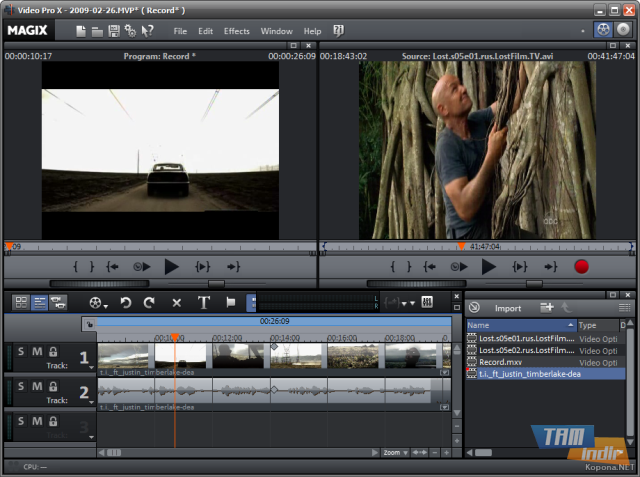Lock Track 1

pos(53,351)
